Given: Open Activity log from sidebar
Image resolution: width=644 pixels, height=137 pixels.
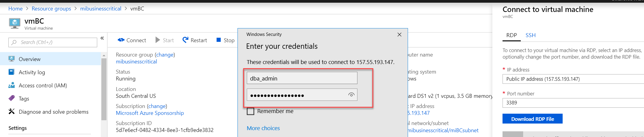Looking at the screenshot, I should (x=32, y=72).
